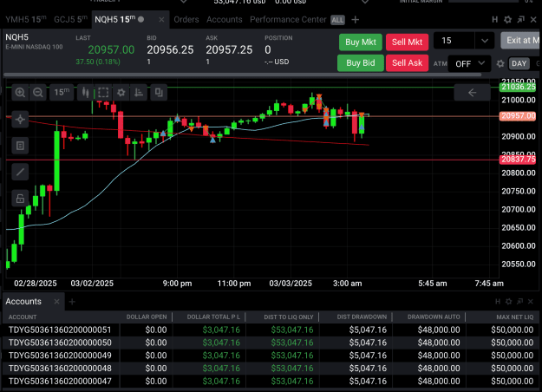The image size is (542, 392).
Task: Click the Sell Ask button
Action: pyautogui.click(x=407, y=63)
